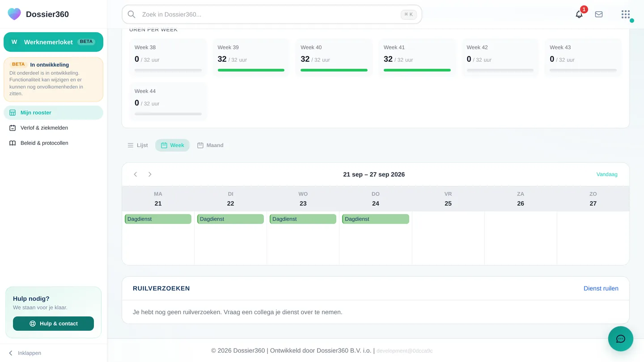Open the Werknemerloket module switcher
The height and width of the screenshot is (362, 644).
point(53,42)
